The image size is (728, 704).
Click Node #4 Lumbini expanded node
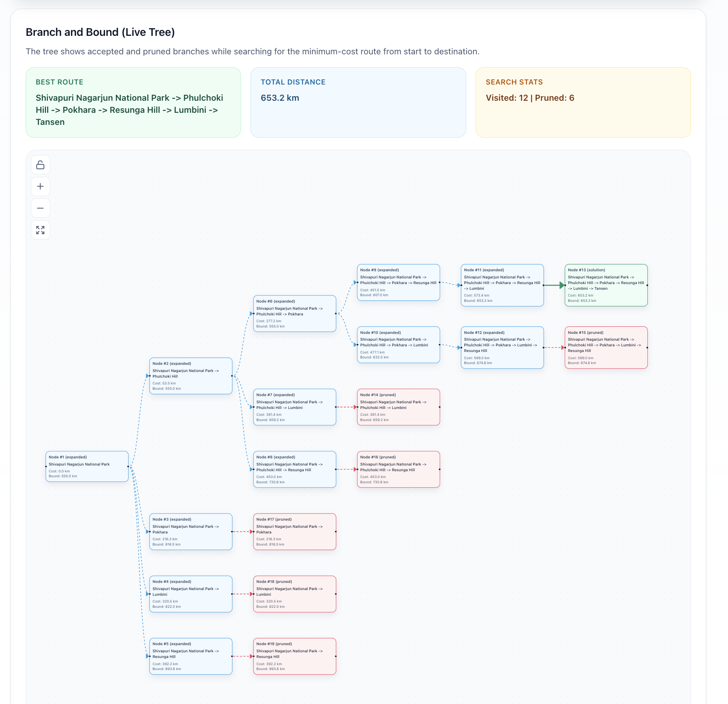(x=190, y=594)
